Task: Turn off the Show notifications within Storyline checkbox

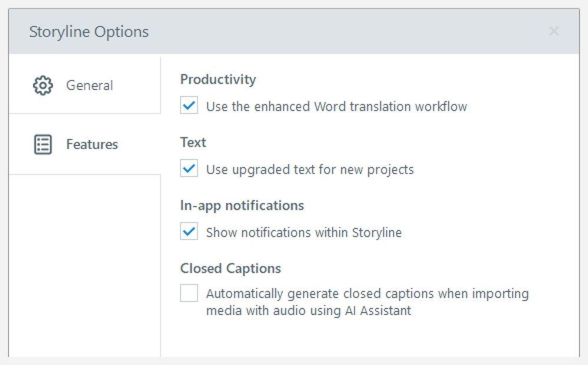Action: coord(189,232)
